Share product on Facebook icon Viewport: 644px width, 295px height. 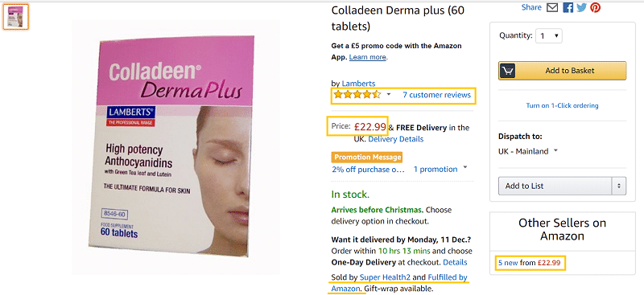568,7
